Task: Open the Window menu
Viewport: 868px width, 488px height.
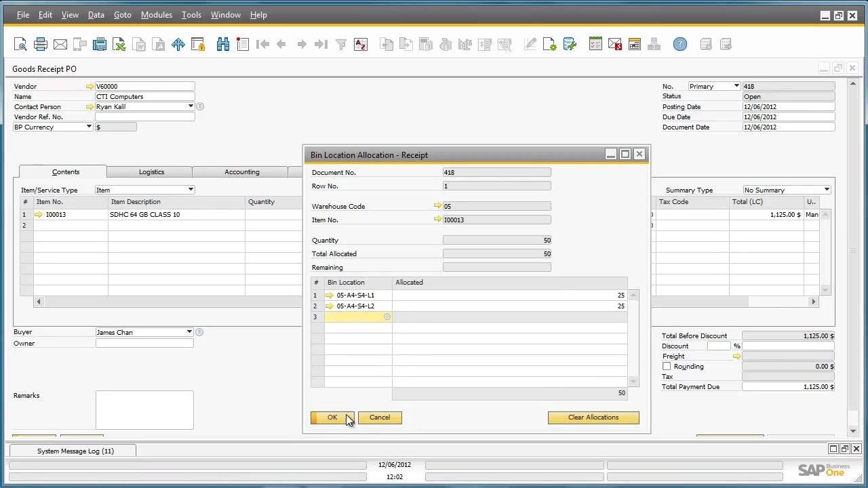Action: click(226, 15)
